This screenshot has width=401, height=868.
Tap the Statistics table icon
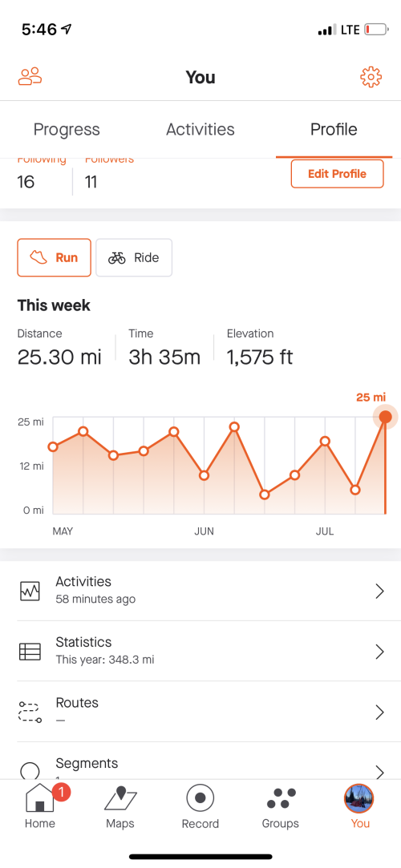click(x=30, y=651)
